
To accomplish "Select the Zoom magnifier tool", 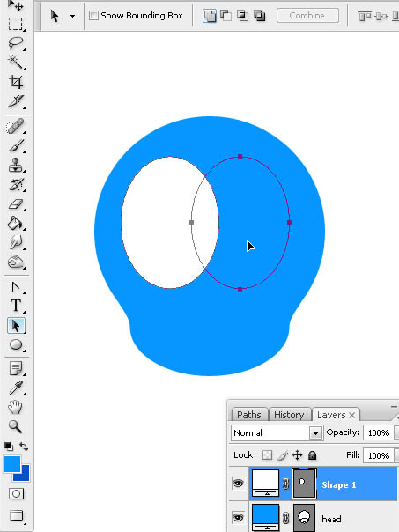I will pyautogui.click(x=16, y=426).
